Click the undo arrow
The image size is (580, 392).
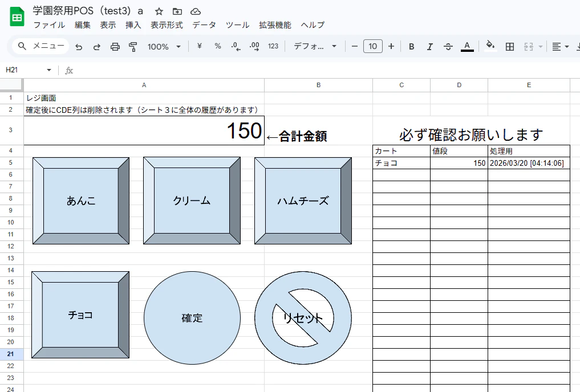[x=79, y=47]
